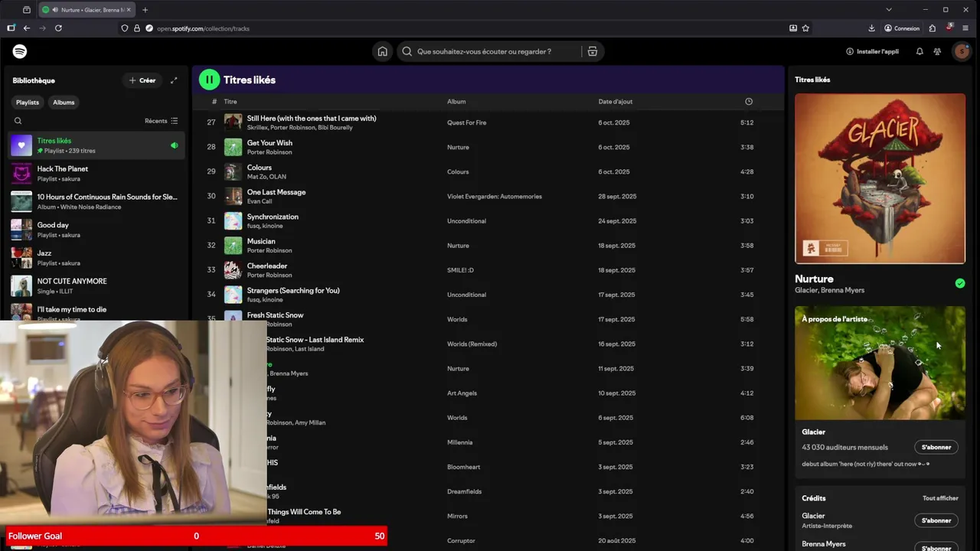The width and height of the screenshot is (980, 551).
Task: Subscribe to Glacier in Crédits section
Action: 936,520
